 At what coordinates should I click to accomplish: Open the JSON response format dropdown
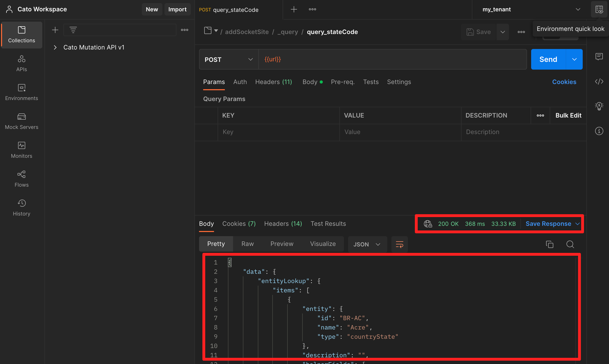[367, 244]
